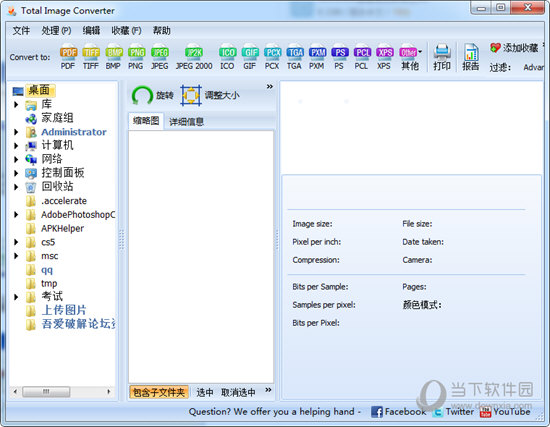Viewport: 550px width, 427px height.
Task: Open the 帮助 menu
Action: (162, 31)
